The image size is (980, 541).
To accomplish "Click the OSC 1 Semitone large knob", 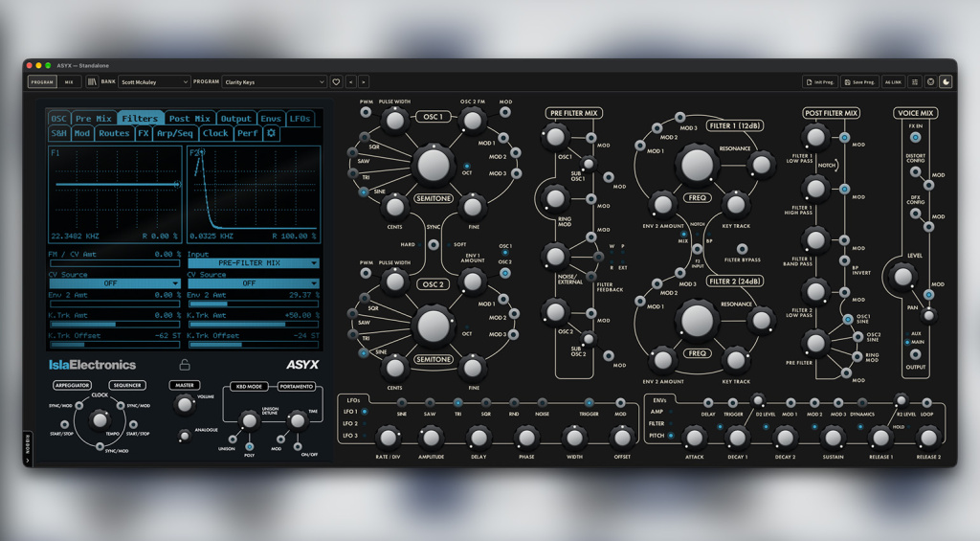I will tap(434, 165).
